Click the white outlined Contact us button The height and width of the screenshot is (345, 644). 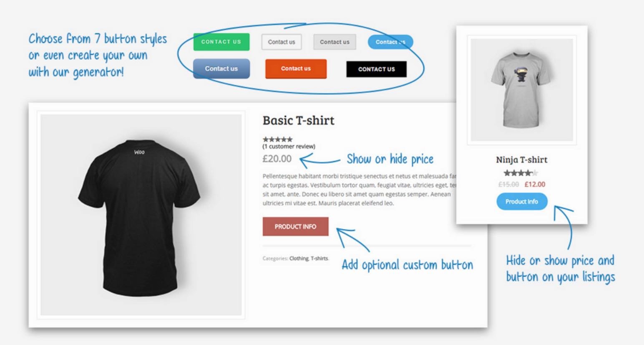point(282,42)
